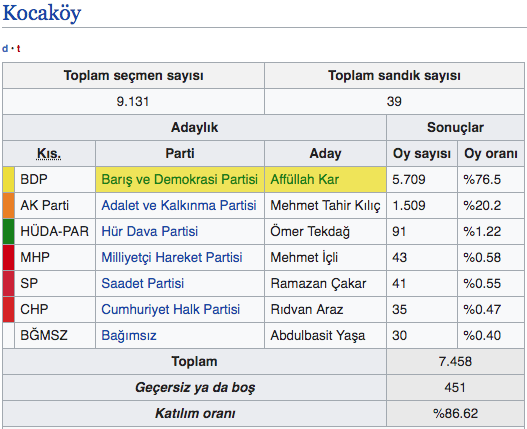The image size is (527, 429).
Task: Select vote count 91
Action: click(399, 231)
